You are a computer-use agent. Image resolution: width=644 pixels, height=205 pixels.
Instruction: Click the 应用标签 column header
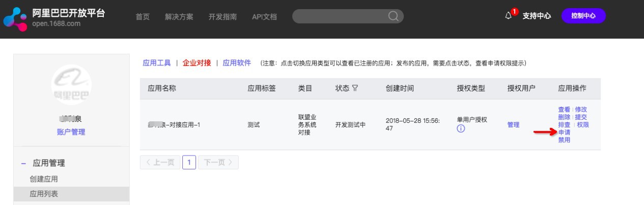262,88
